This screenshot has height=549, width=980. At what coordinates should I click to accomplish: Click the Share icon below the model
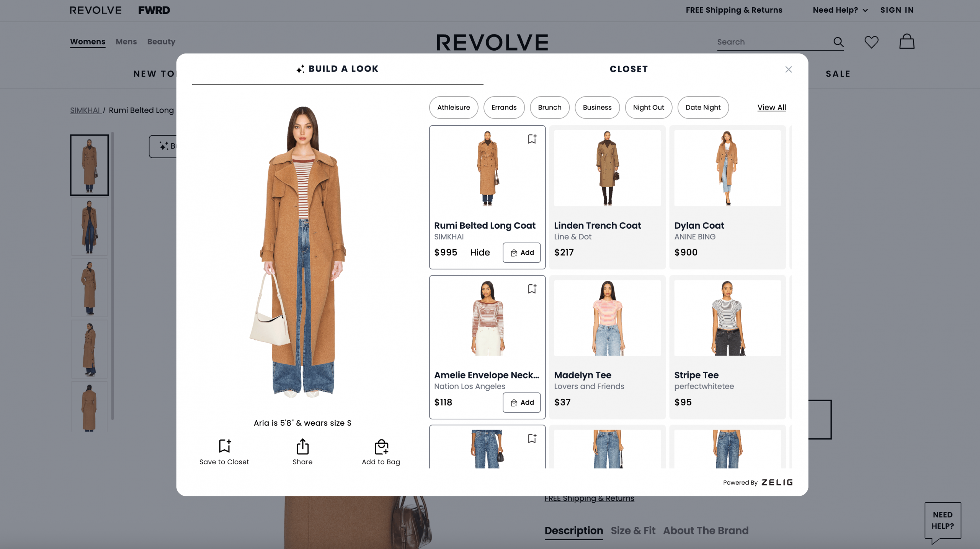(x=302, y=446)
